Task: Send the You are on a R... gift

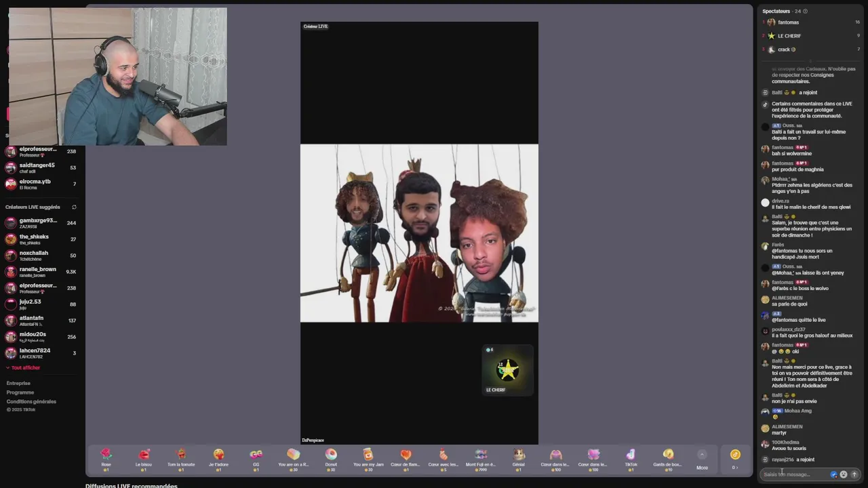Action: pyautogui.click(x=293, y=459)
